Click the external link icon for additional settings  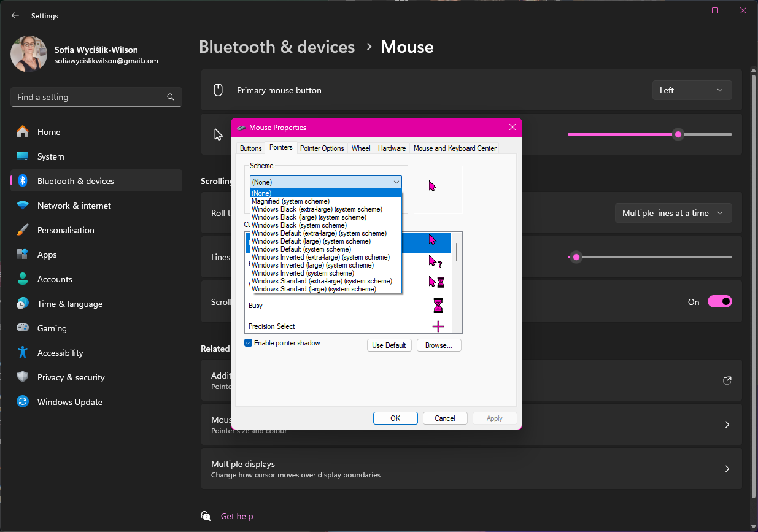coord(727,380)
